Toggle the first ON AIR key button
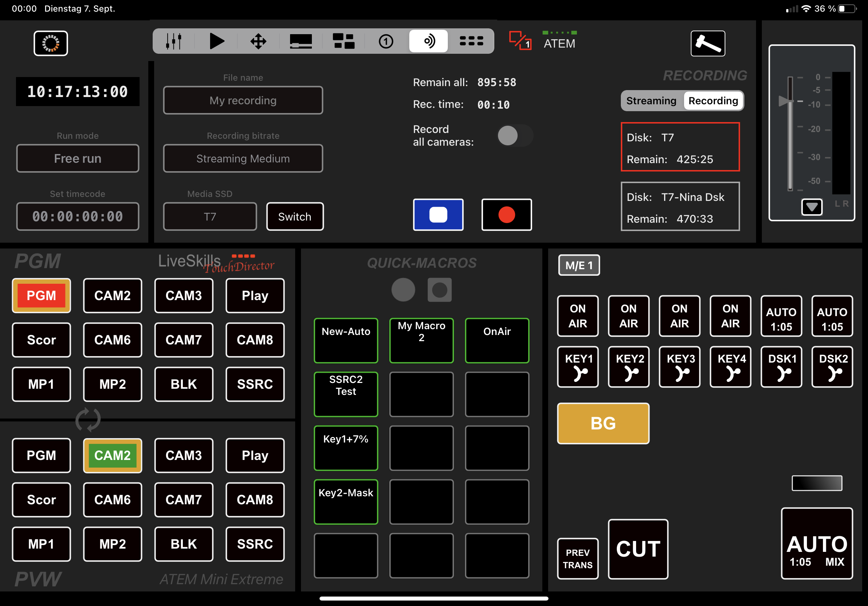868x606 pixels. pyautogui.click(x=578, y=316)
